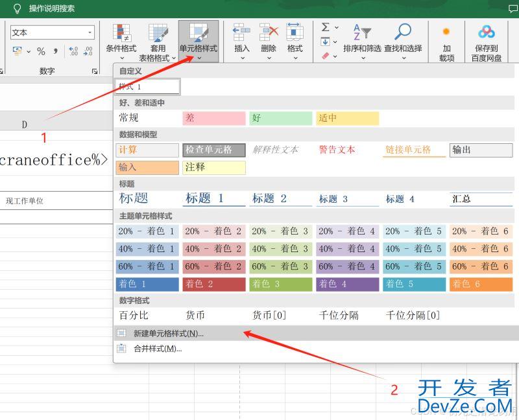Click the Add-ins (加载项) icon
This screenshot has height=420, width=519.
click(446, 32)
